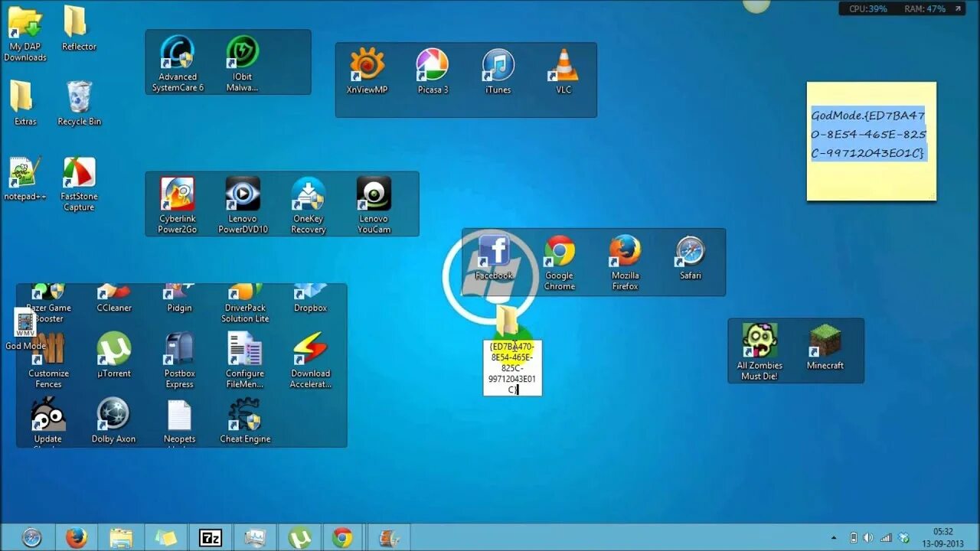Click the RAM usage reading
980x551 pixels.
click(x=924, y=9)
